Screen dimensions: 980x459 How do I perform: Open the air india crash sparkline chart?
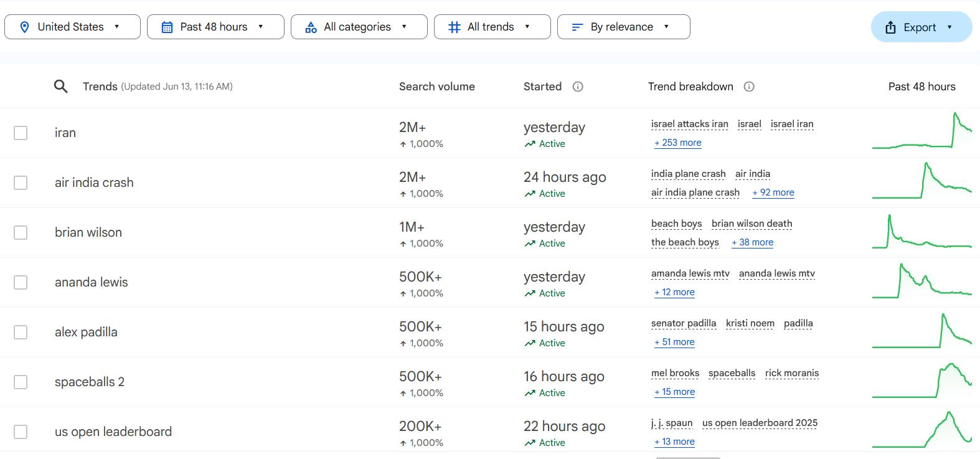click(922, 180)
